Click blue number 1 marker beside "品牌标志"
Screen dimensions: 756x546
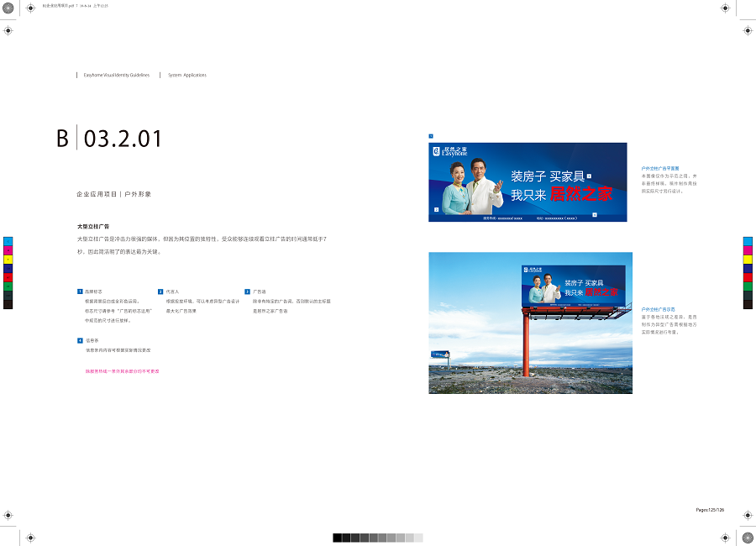click(x=80, y=291)
